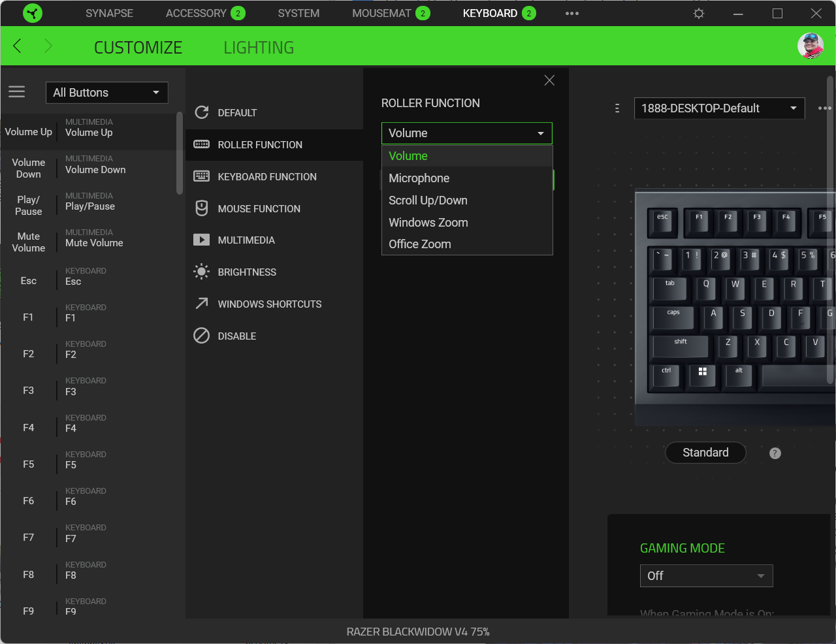Select the Q key on keyboard image
Viewport: 836px width, 644px height.
point(706,289)
